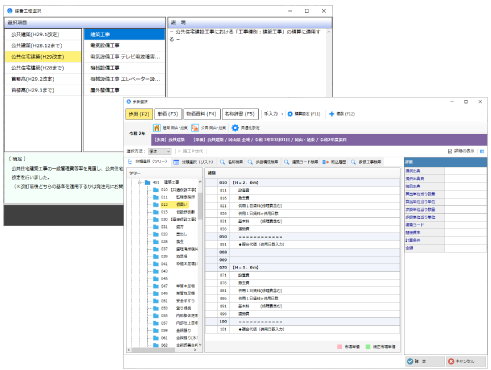Open the 選択方法 combo box

pos(160,151)
